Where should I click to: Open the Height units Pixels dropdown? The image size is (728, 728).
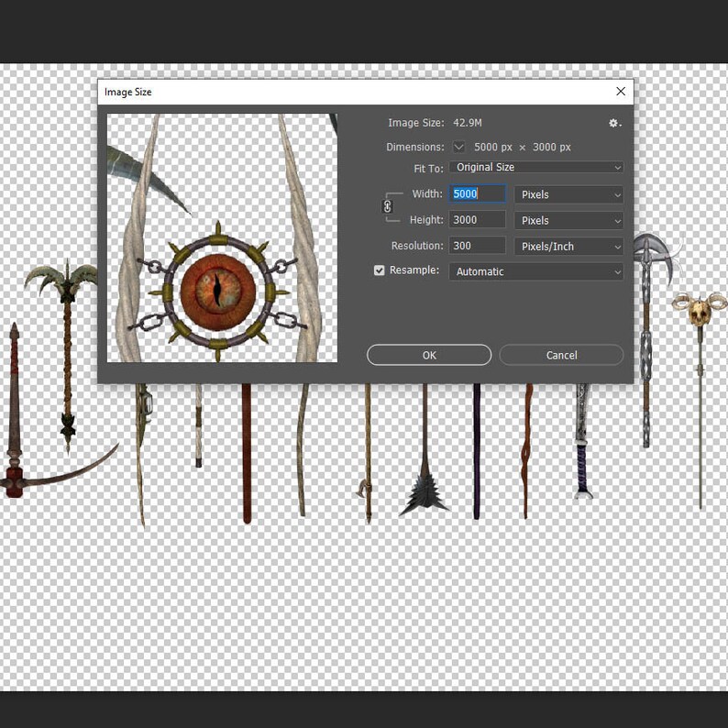tap(568, 221)
